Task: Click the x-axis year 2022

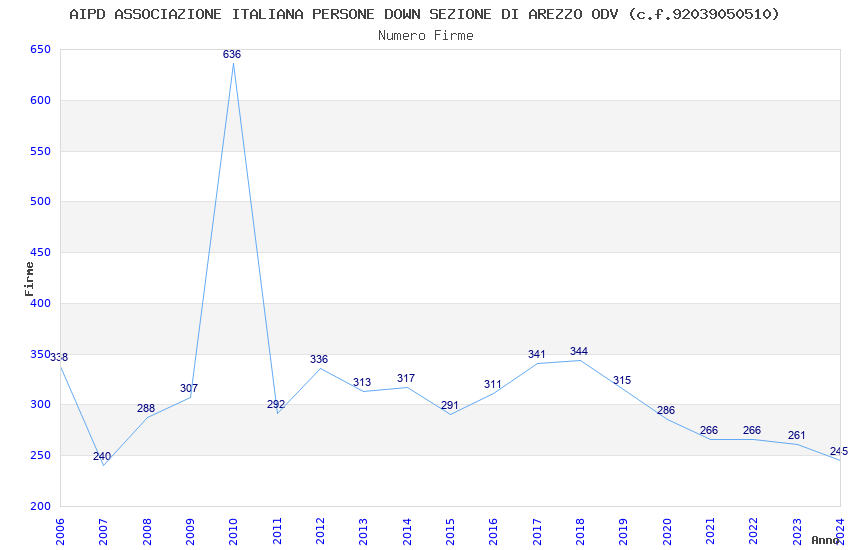Action: (x=754, y=531)
